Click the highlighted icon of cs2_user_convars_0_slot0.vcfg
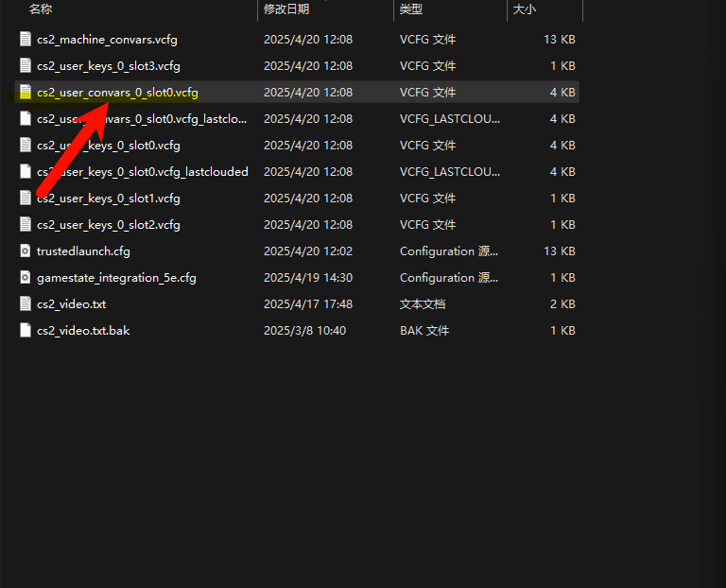Screen dimensions: 726x588 (26, 92)
